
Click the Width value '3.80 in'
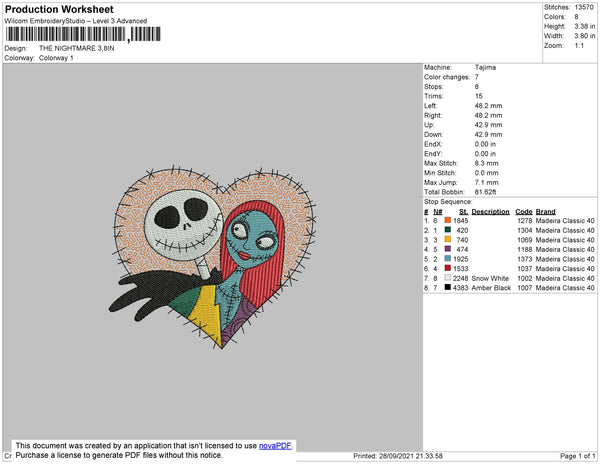coord(585,36)
